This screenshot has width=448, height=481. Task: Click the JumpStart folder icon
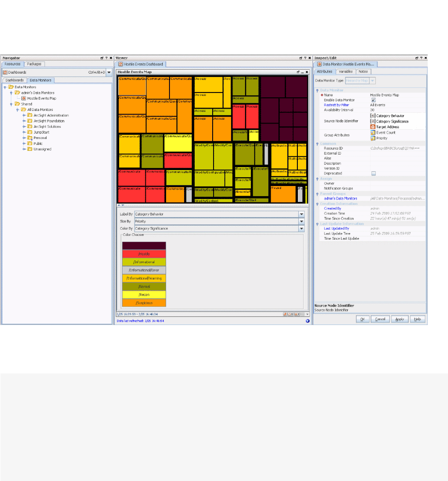coord(30,132)
